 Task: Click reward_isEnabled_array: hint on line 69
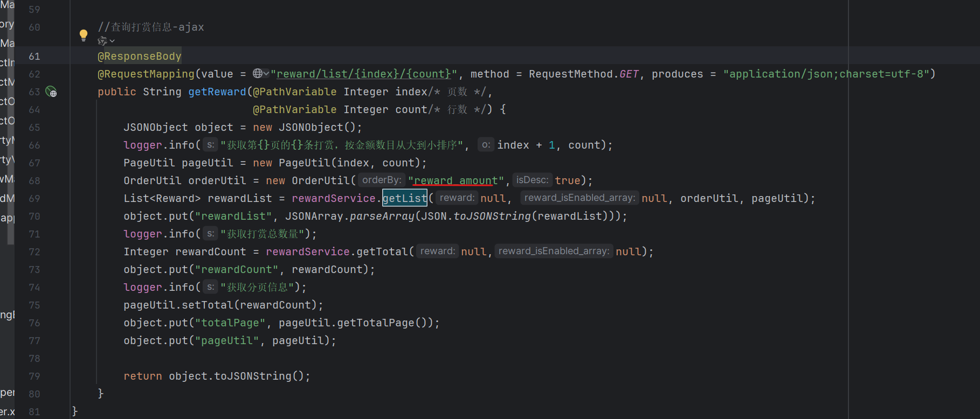coord(579,198)
